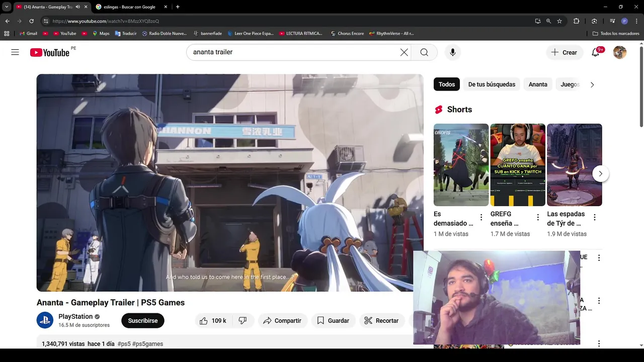Open options for 'GREFG enseña' short
The height and width of the screenshot is (362, 644).
click(x=538, y=218)
